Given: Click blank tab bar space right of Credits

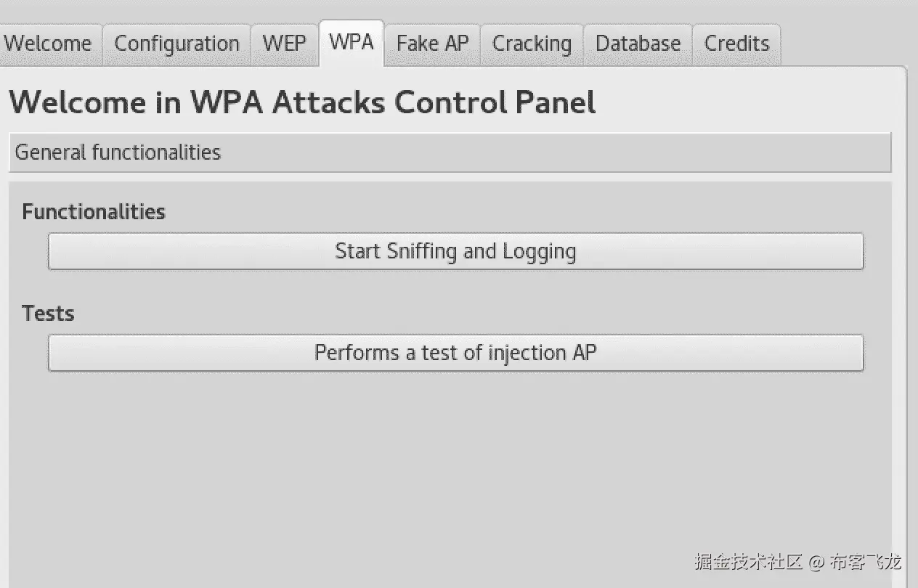Looking at the screenshot, I should 842,44.
